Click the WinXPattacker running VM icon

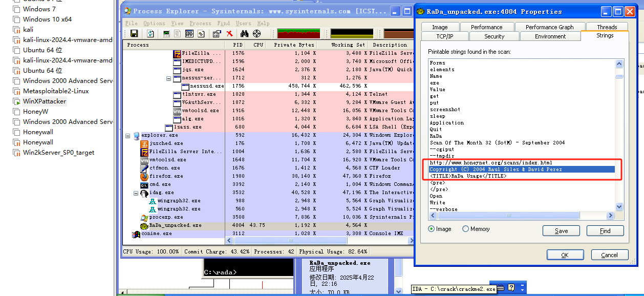click(17, 101)
